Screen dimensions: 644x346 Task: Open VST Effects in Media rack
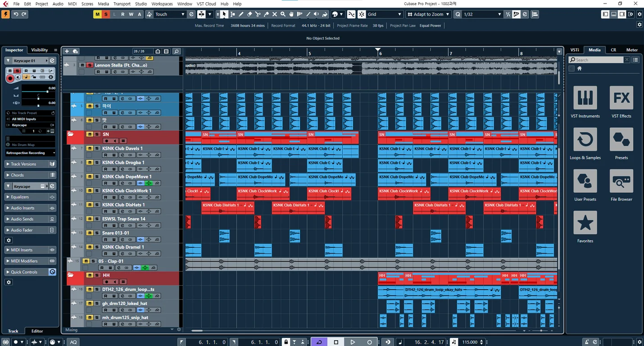[x=621, y=98]
